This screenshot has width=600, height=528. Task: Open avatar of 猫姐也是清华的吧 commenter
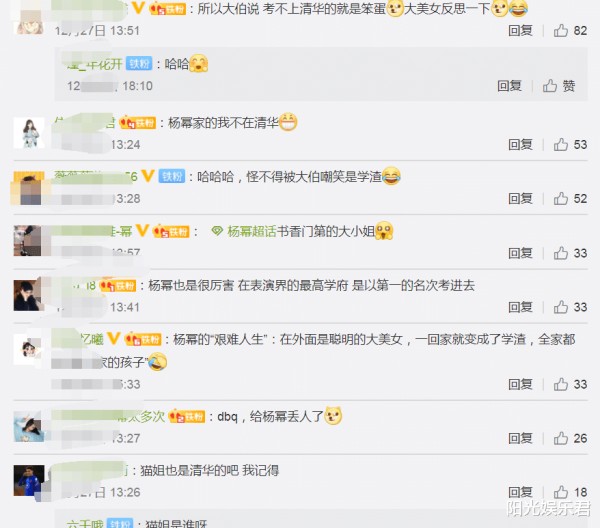(x=29, y=481)
